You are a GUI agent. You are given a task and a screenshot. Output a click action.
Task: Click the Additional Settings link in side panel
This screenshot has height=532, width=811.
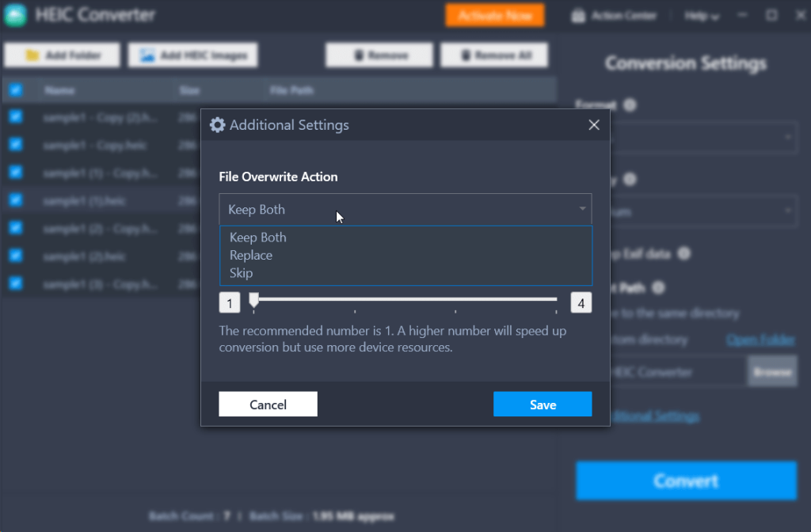[x=655, y=416]
